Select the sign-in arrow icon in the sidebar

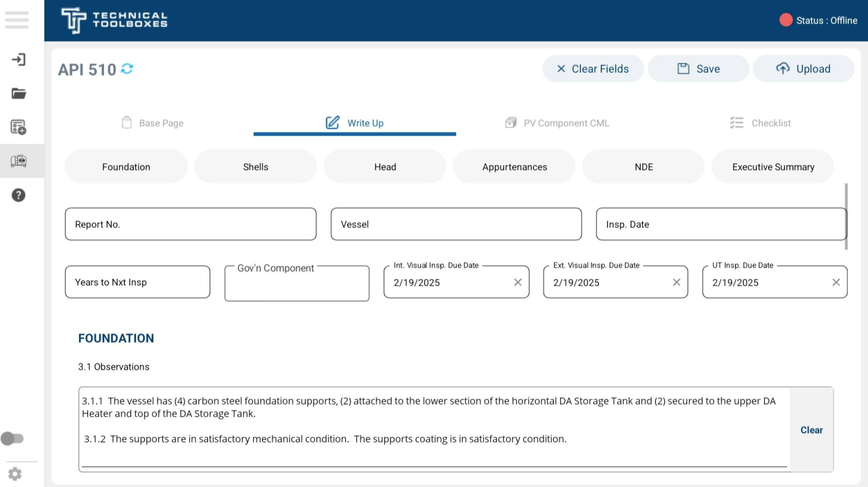tap(19, 59)
